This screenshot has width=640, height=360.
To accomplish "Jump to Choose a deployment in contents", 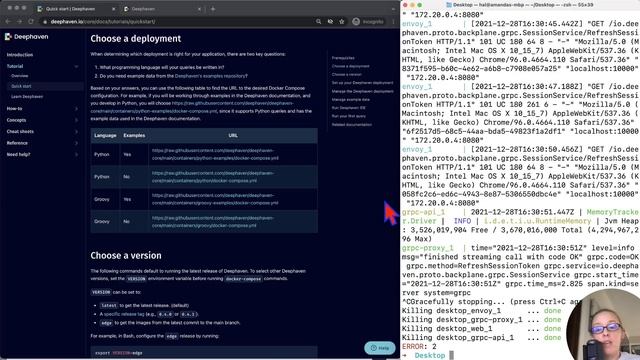I will 351,66.
